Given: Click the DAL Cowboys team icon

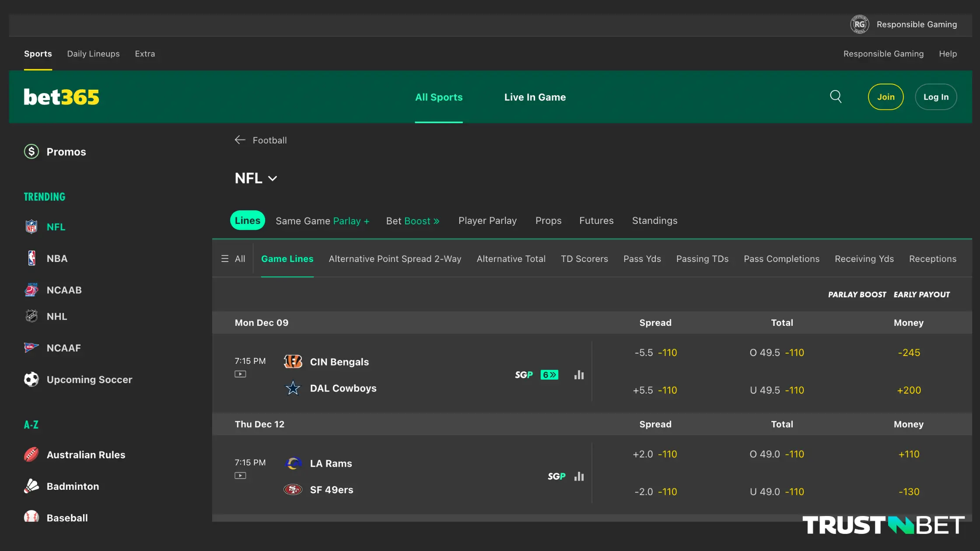Looking at the screenshot, I should pos(293,388).
